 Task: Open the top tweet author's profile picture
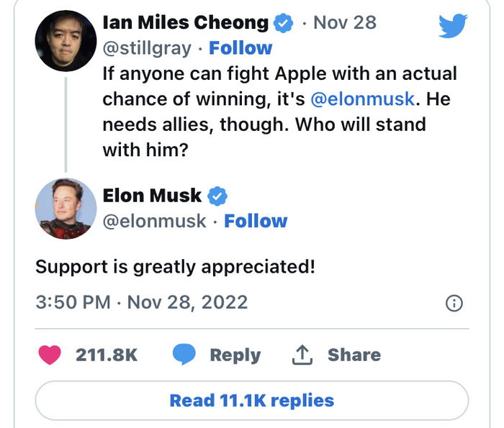66,40
